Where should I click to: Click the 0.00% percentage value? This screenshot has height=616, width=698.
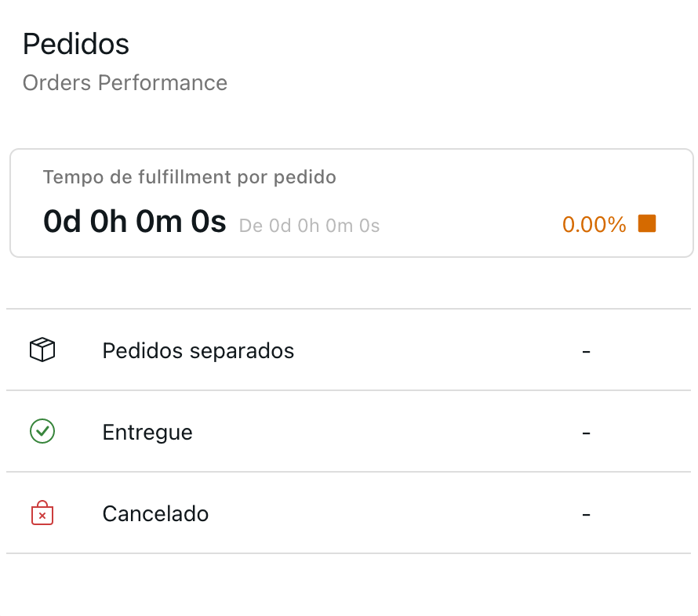point(594,225)
